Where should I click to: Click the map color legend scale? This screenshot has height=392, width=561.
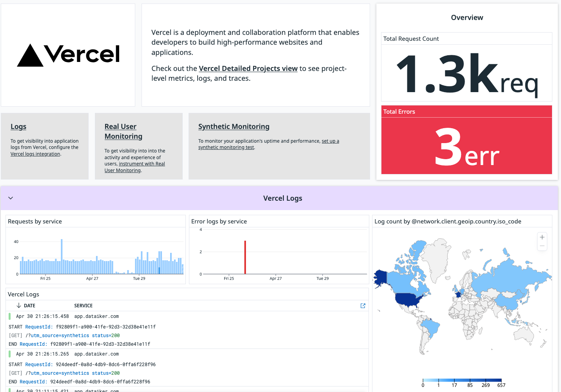click(462, 380)
